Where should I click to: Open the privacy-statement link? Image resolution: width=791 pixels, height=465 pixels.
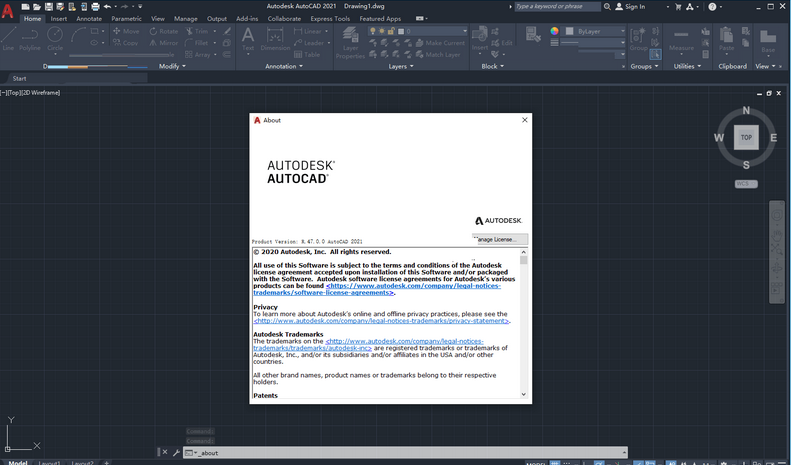[381, 321]
